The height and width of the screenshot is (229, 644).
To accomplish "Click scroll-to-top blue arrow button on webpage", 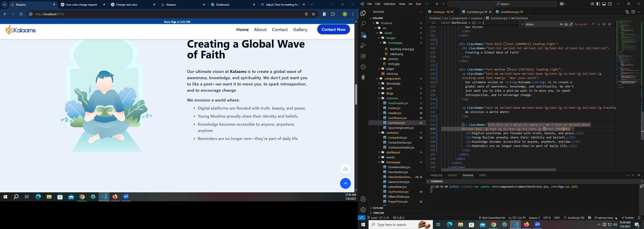I will pos(345,184).
